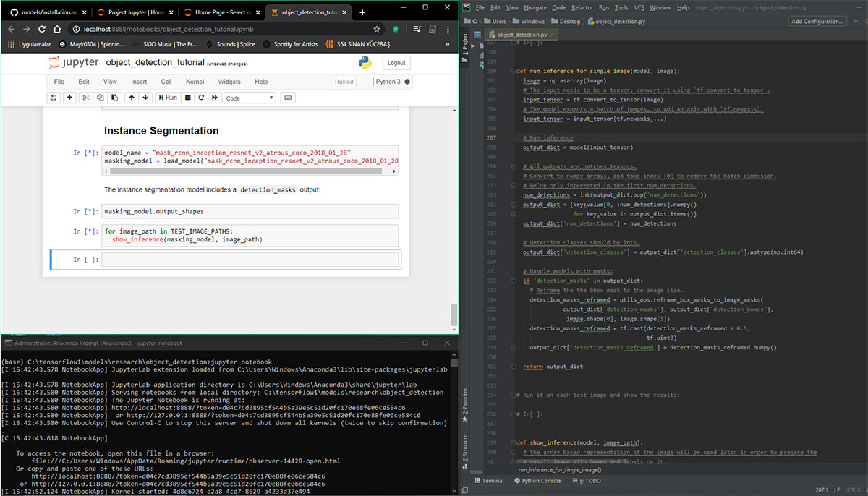The image size is (868, 496).
Task: Copy selected cells in Jupyter toolbar
Action: click(100, 98)
